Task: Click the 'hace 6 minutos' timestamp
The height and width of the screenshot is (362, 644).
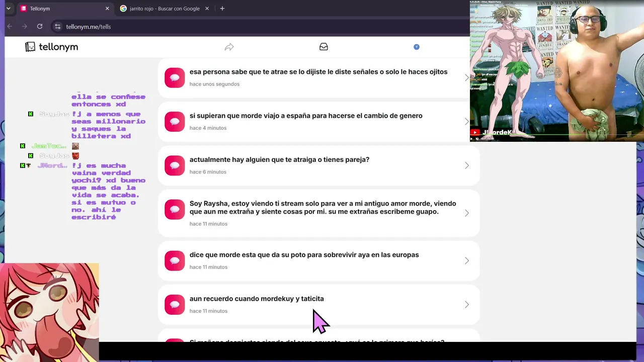Action: (208, 172)
